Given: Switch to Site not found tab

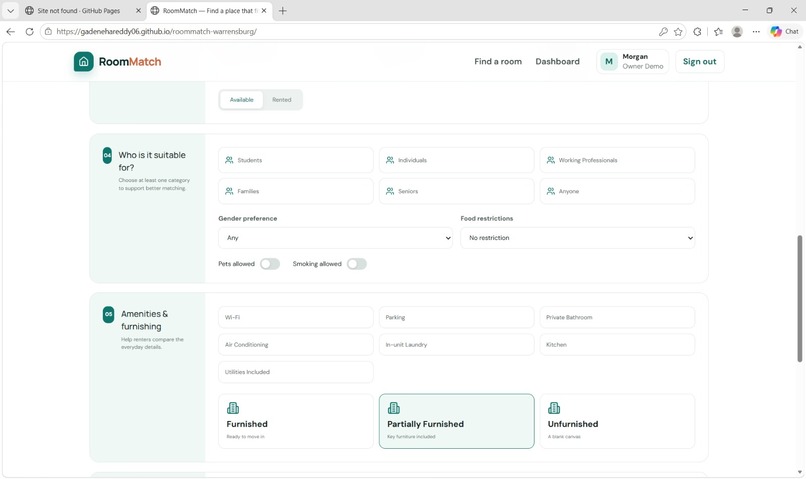Looking at the screenshot, I should click(x=79, y=10).
